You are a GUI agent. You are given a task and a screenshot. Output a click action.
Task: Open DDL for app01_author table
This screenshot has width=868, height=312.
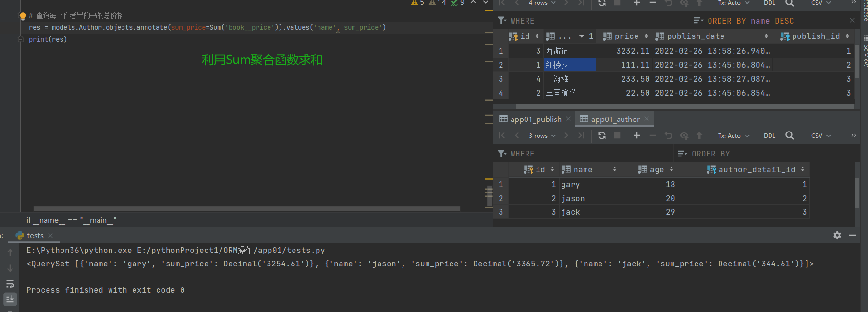coord(770,136)
